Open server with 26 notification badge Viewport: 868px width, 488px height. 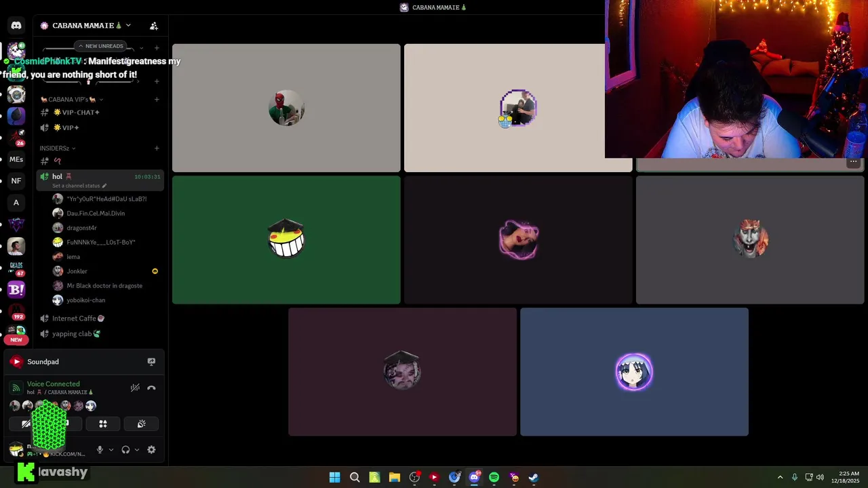pyautogui.click(x=16, y=138)
